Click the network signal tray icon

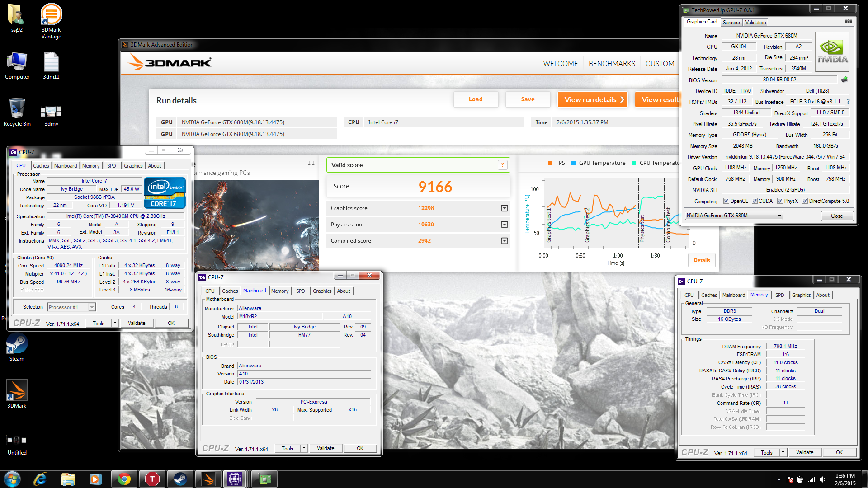[811, 479]
